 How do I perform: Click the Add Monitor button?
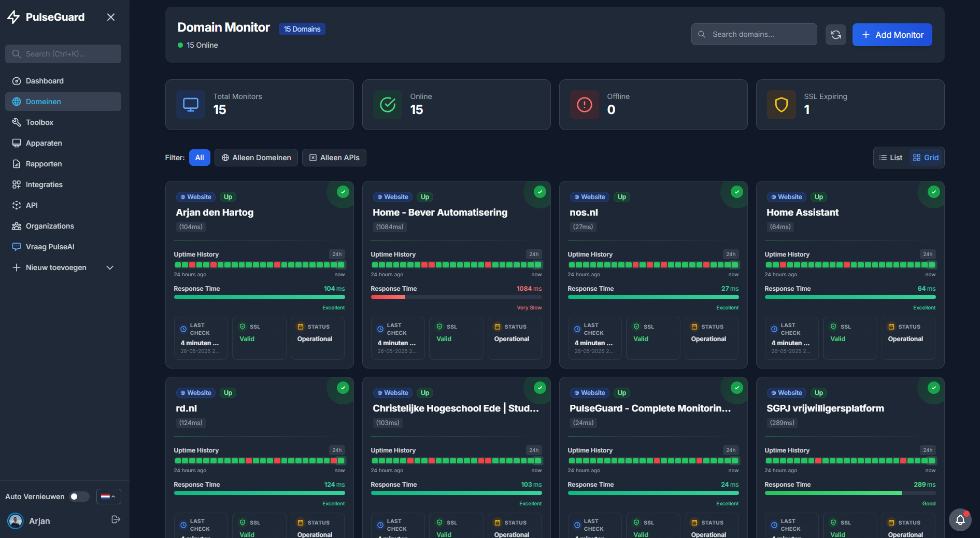892,35
